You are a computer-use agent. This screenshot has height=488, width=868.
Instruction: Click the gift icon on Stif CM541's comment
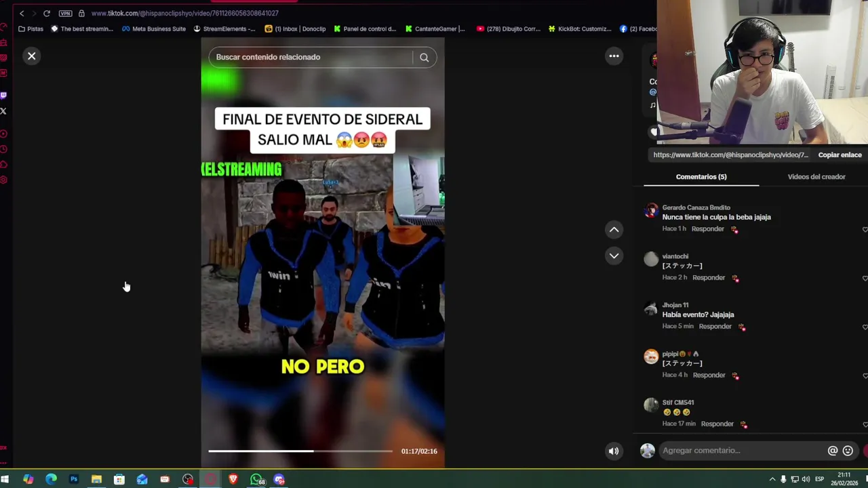(744, 425)
